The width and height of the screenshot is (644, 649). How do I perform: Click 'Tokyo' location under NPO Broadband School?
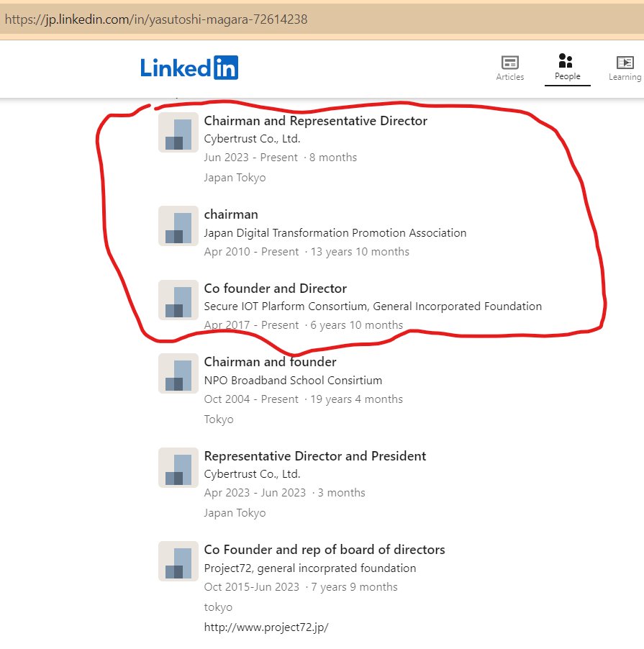(x=219, y=419)
